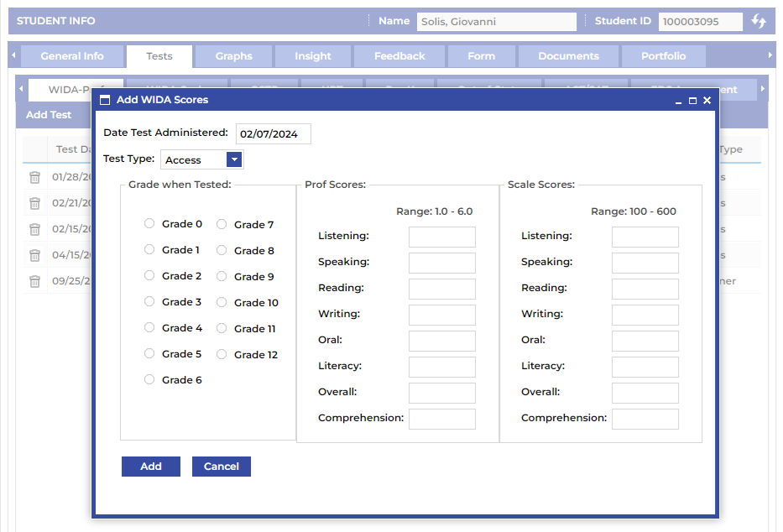Click the Cancel button in dialog
783x532 pixels.
point(222,466)
